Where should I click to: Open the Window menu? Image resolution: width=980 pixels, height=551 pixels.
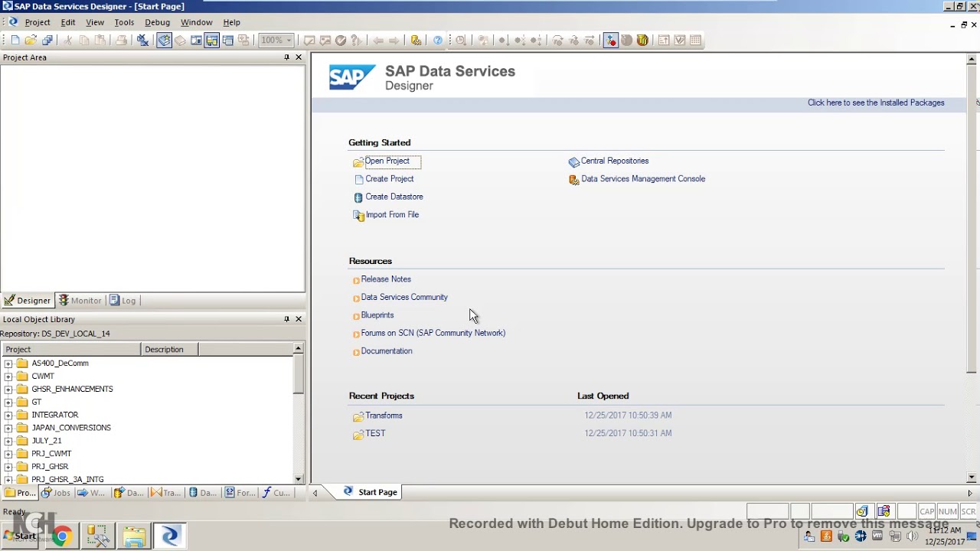tap(196, 22)
